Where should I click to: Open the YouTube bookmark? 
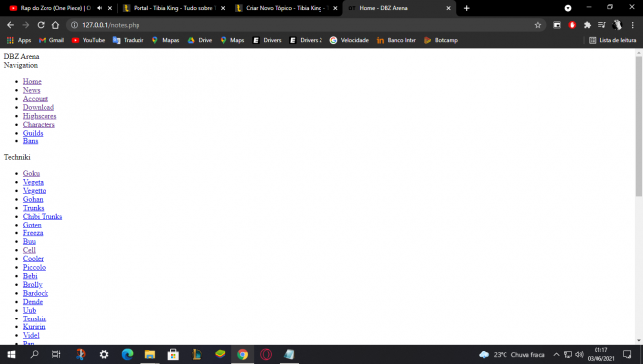88,40
